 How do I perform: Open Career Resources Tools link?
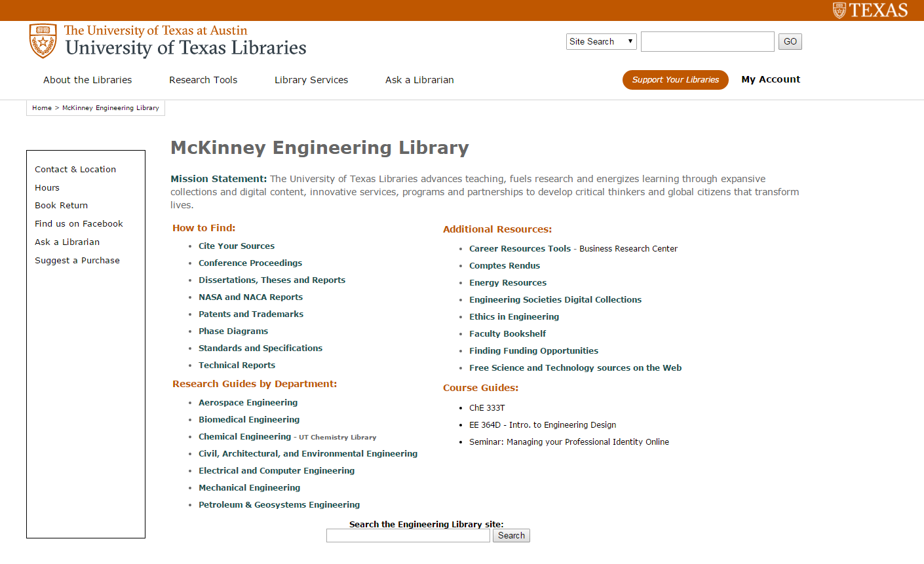pos(520,248)
